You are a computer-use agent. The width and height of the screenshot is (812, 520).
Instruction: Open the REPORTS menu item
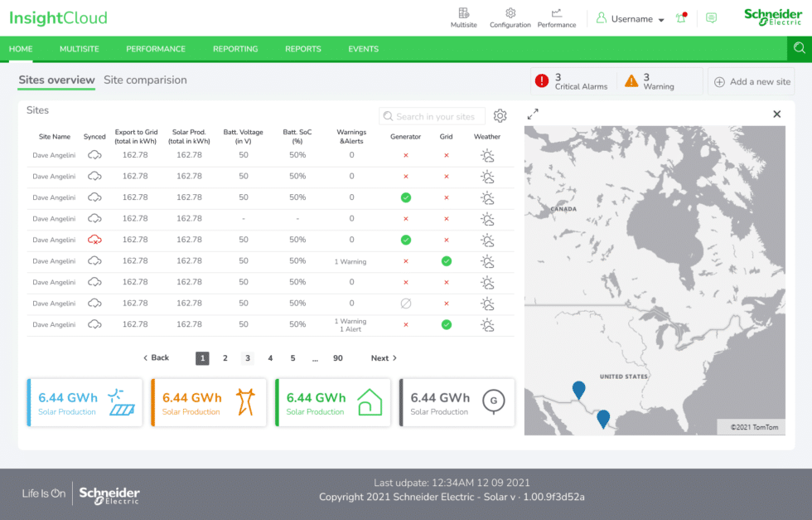point(303,49)
